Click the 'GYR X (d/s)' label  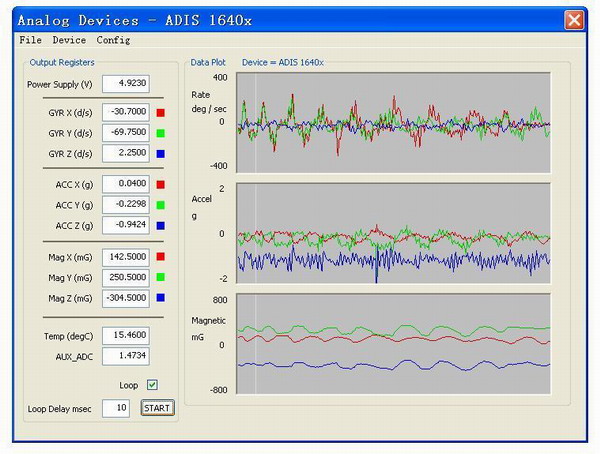70,113
